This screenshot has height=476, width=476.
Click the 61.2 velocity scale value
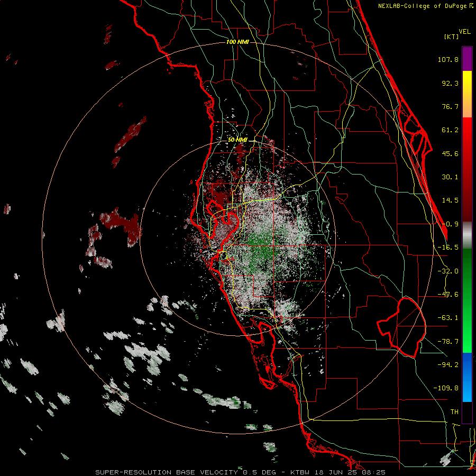(x=450, y=130)
